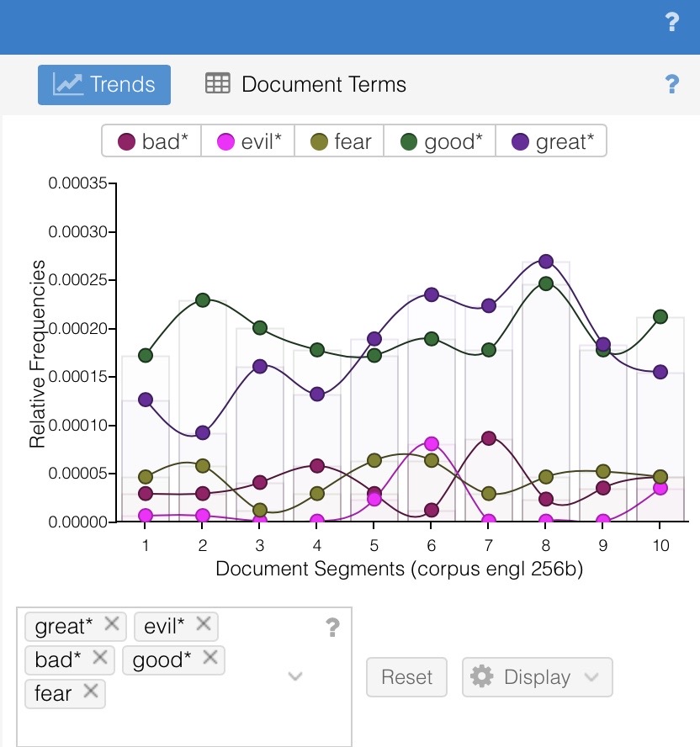Expand the term search dropdown arrow
This screenshot has height=747, width=700.
pos(295,676)
